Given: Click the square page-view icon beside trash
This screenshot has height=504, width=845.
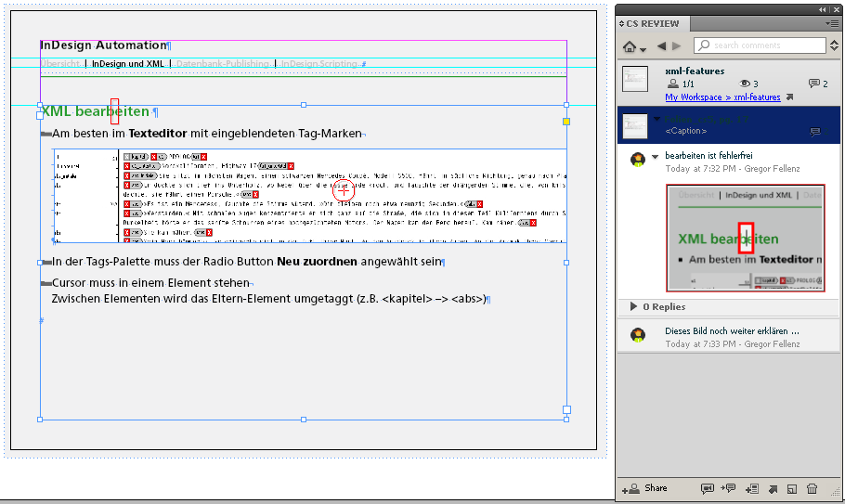Looking at the screenshot, I should coord(792,489).
